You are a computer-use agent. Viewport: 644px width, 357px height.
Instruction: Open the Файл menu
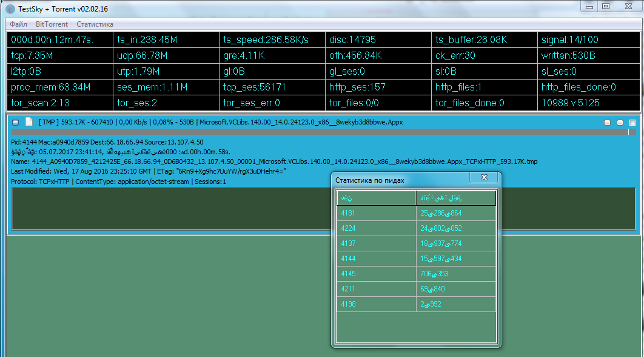point(19,24)
